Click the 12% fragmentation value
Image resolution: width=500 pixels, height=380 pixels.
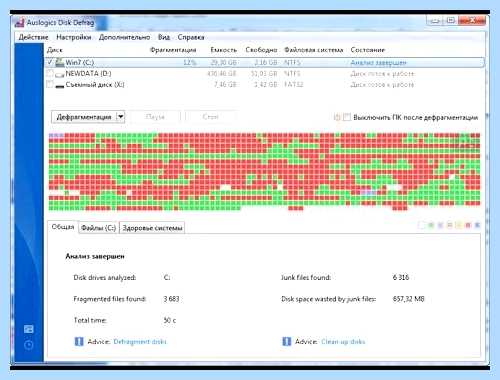tap(190, 62)
